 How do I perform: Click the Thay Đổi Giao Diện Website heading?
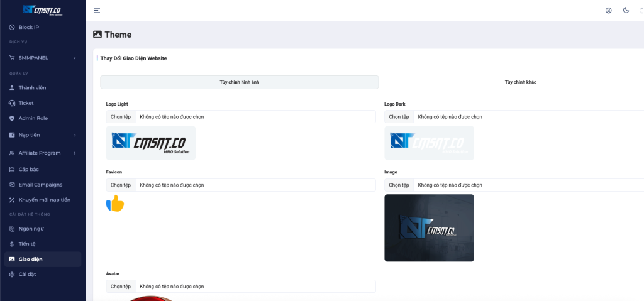[x=133, y=58]
